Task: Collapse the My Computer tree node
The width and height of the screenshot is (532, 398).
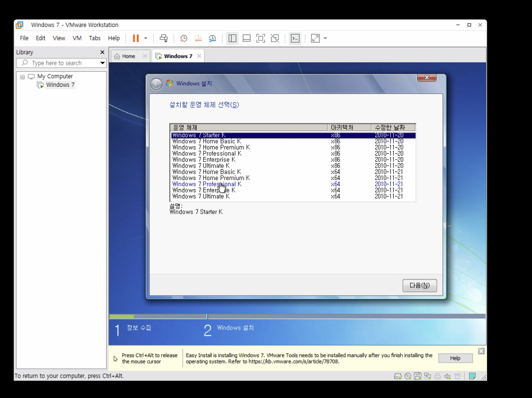Action: [22, 77]
